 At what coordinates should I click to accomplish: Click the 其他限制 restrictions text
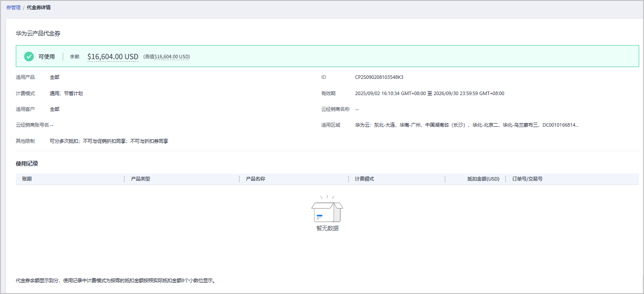109,141
